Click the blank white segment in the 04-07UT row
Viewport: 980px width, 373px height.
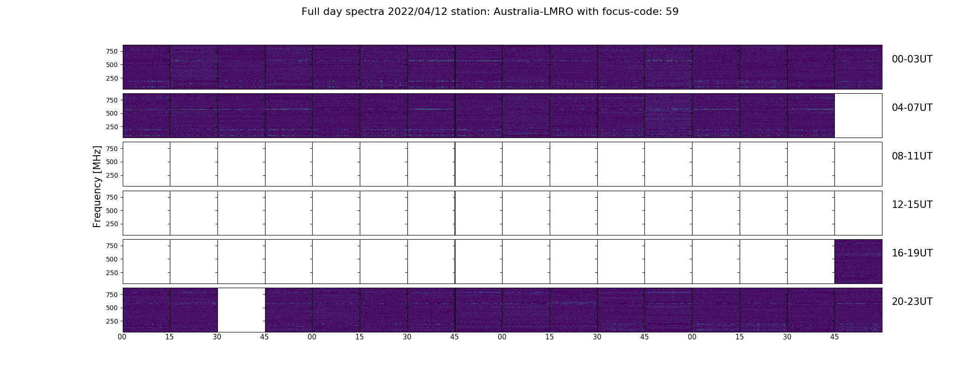(858, 116)
